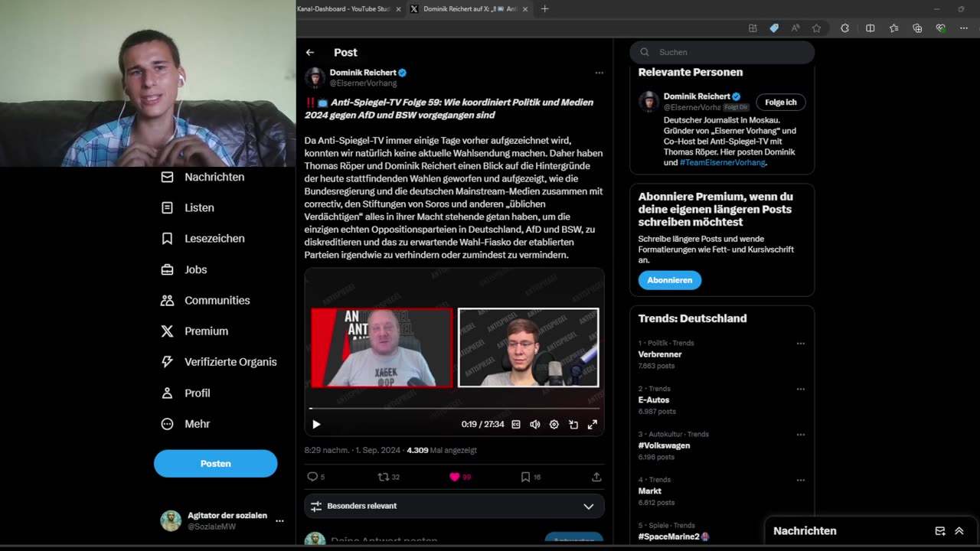Open the Markt trend
This screenshot has height=551, width=980.
pos(650,491)
